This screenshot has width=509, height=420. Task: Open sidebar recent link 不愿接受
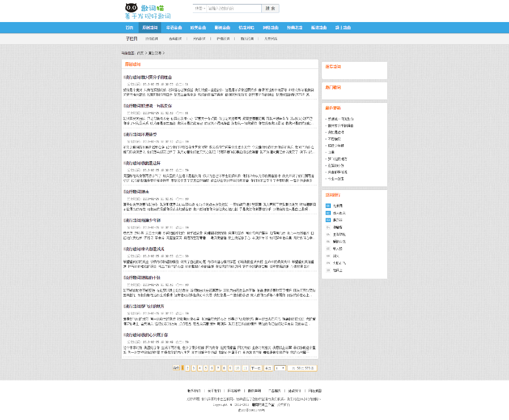334,139
